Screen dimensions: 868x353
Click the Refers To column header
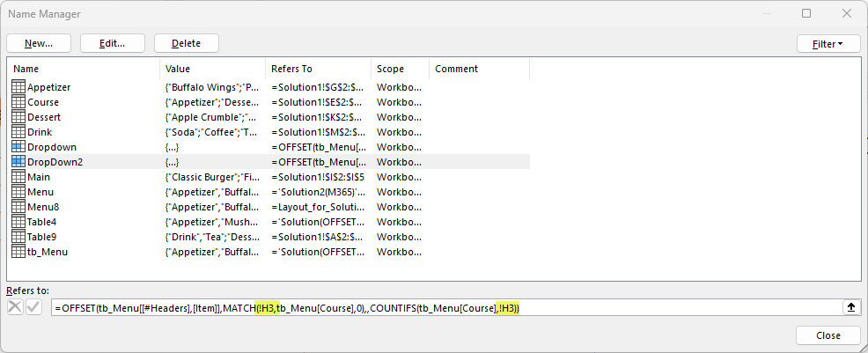(x=318, y=69)
